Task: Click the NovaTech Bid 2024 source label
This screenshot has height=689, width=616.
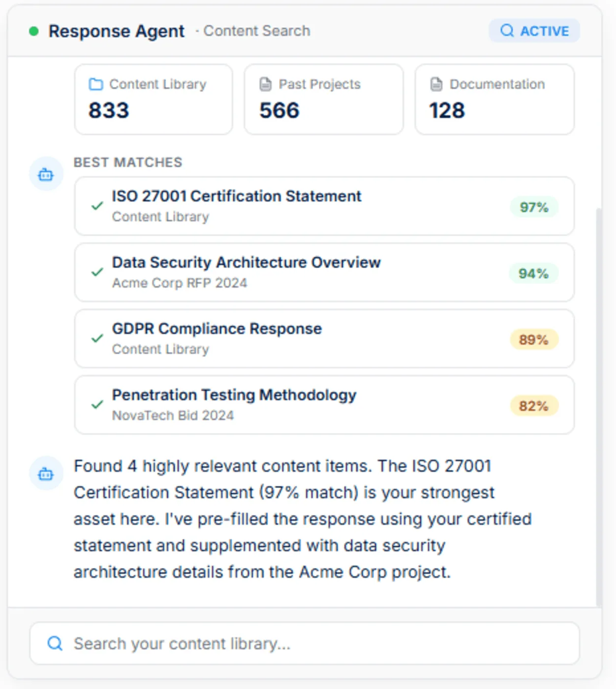Action: click(173, 415)
